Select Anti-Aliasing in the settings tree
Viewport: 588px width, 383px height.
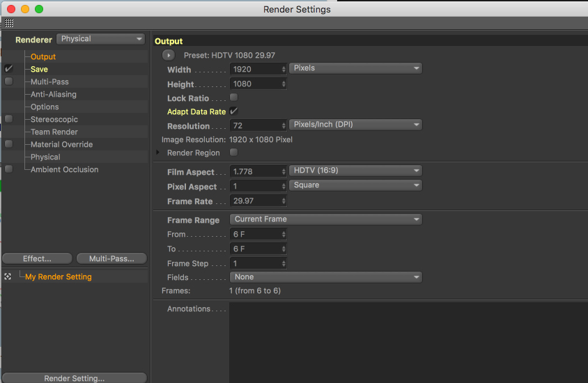54,95
